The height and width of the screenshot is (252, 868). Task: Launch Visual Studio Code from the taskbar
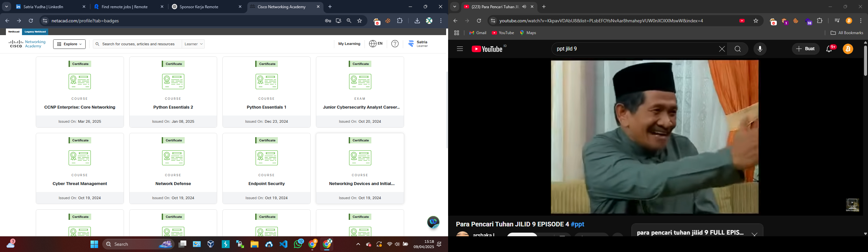point(284,244)
